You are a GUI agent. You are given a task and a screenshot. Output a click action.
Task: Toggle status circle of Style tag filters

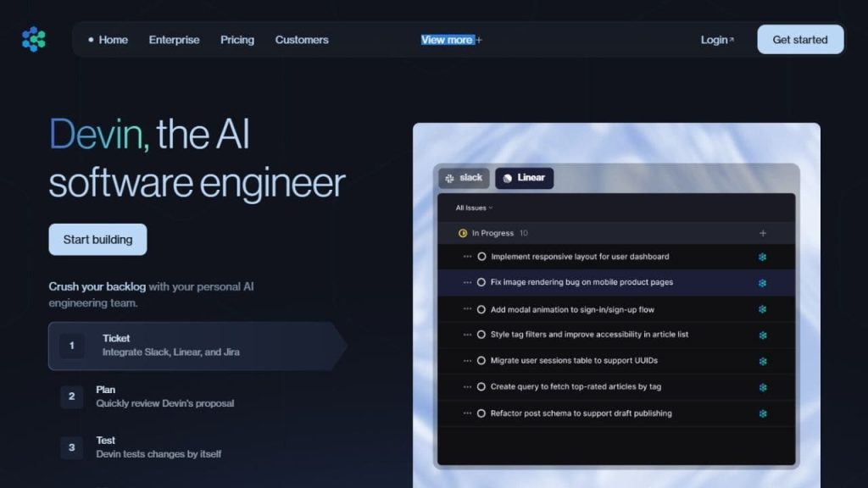pos(481,335)
